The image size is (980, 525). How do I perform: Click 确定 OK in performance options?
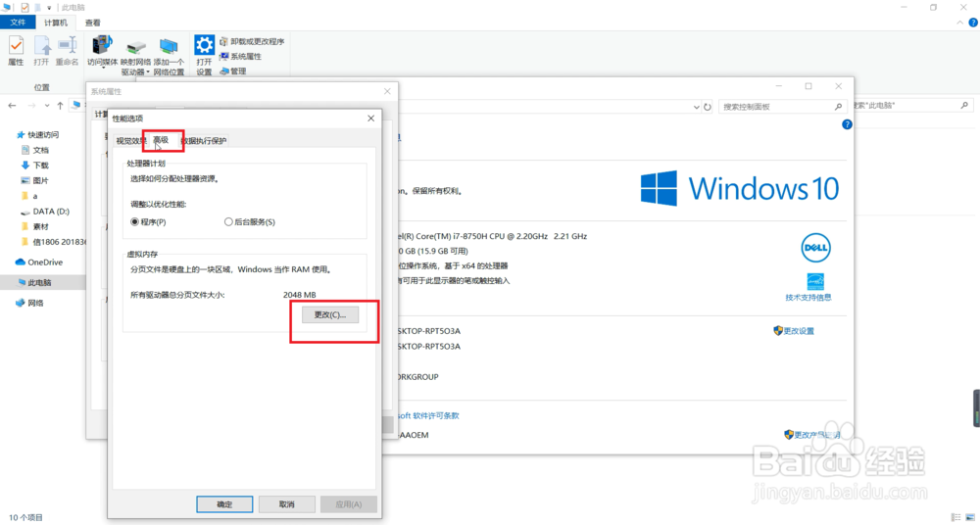224,504
